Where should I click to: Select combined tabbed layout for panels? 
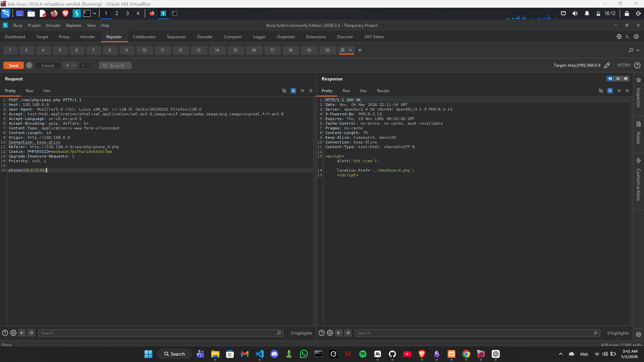[x=625, y=79]
